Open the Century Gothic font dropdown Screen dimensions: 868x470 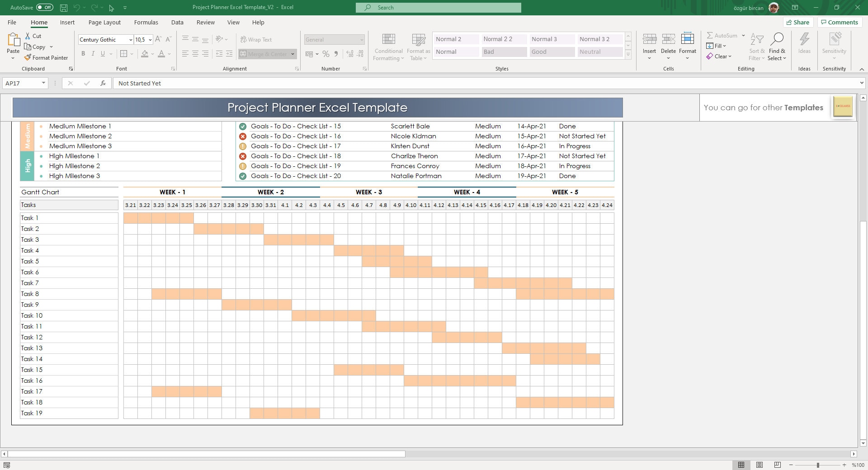click(x=130, y=39)
